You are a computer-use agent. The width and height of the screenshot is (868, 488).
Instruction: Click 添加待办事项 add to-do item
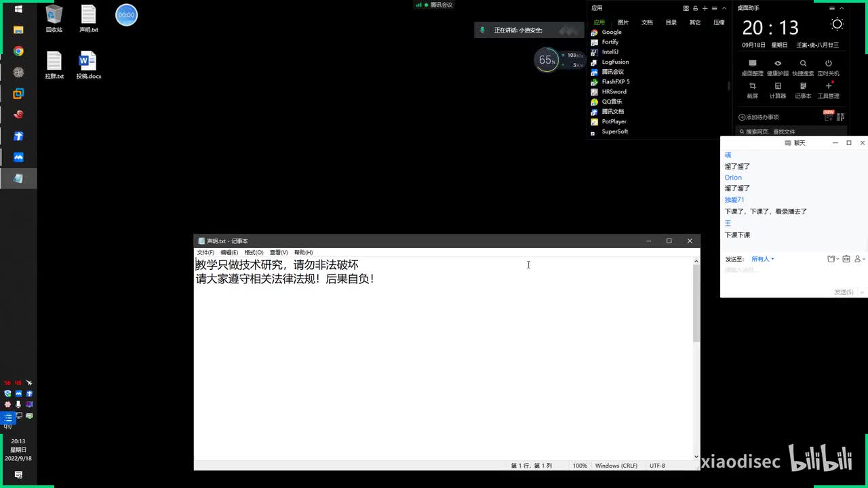point(759,117)
